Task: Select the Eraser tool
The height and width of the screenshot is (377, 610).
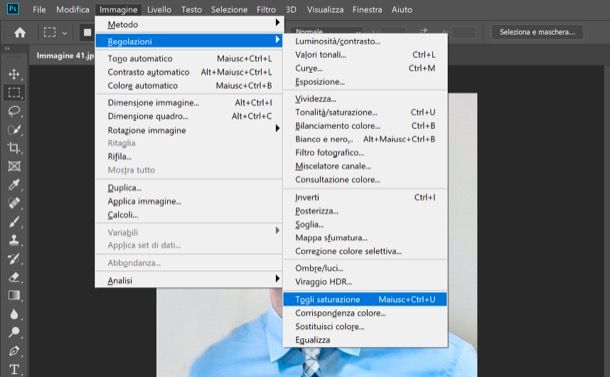Action: coord(14,277)
